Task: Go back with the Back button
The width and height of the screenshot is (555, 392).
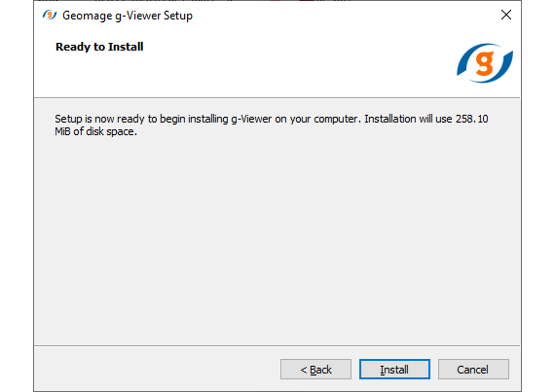Action: tap(315, 370)
